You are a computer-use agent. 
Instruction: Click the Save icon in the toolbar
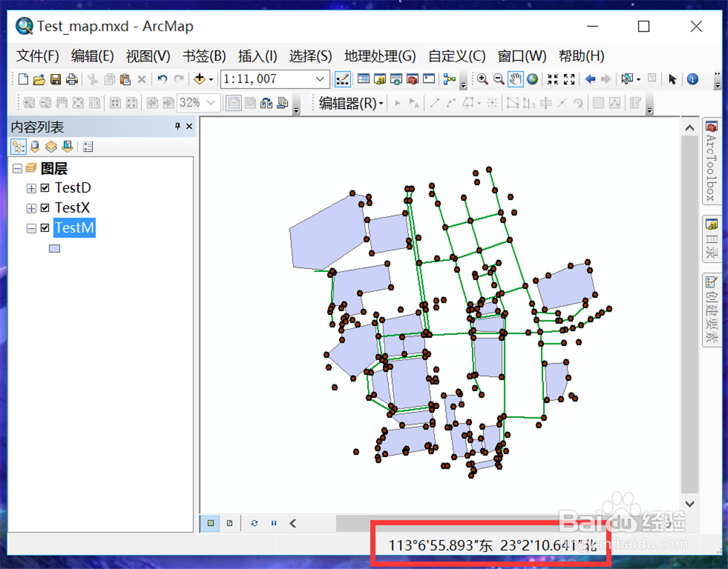pos(56,79)
